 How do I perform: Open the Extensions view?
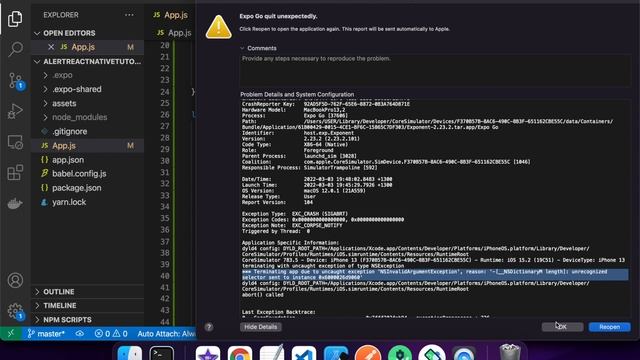tap(15, 172)
